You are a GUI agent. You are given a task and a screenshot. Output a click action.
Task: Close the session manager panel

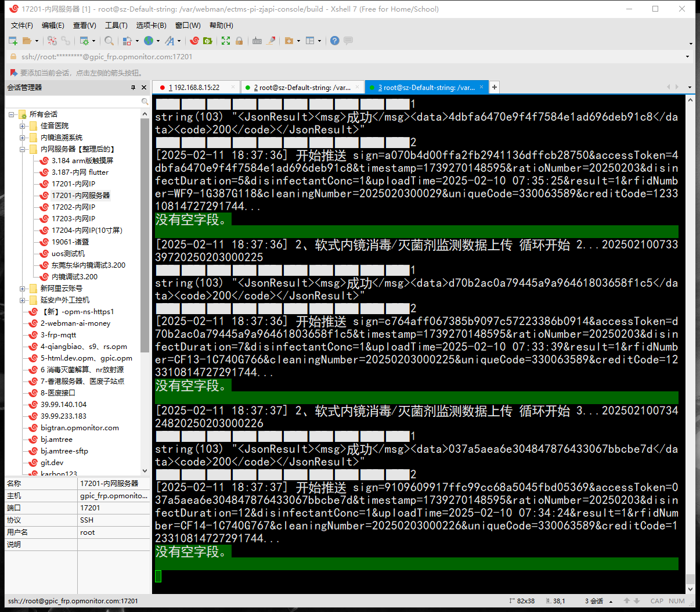(144, 88)
